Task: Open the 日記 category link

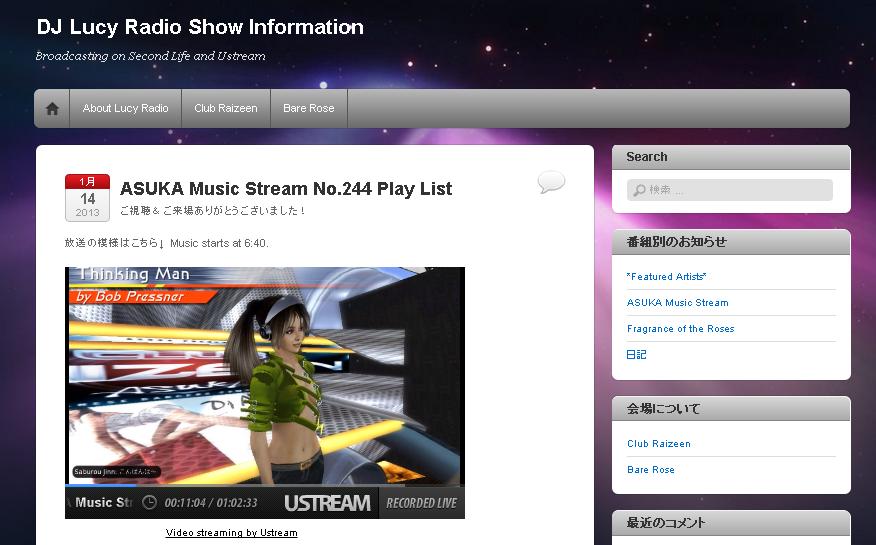Action: pos(636,355)
